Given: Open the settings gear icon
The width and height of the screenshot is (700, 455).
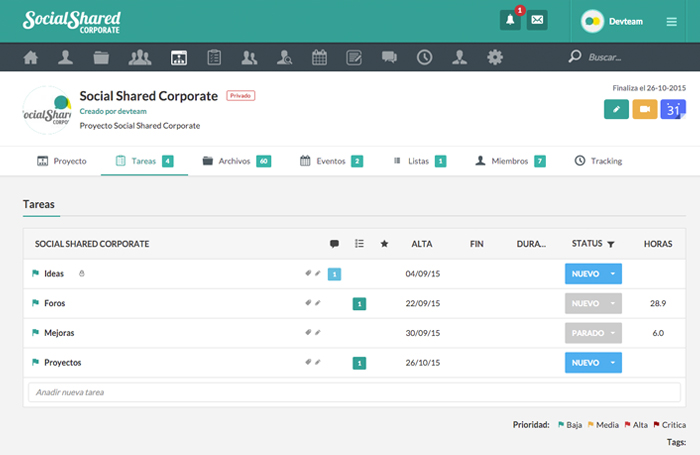Looking at the screenshot, I should pos(494,57).
